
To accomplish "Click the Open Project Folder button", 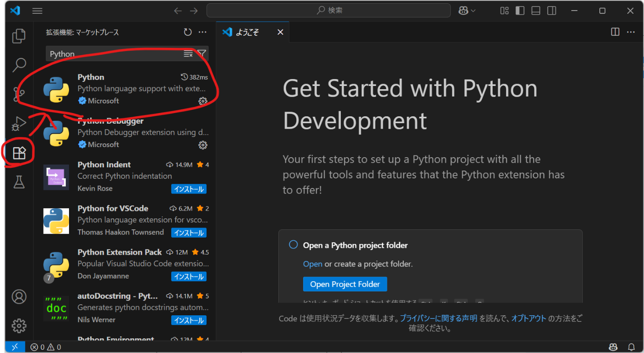I will [345, 284].
